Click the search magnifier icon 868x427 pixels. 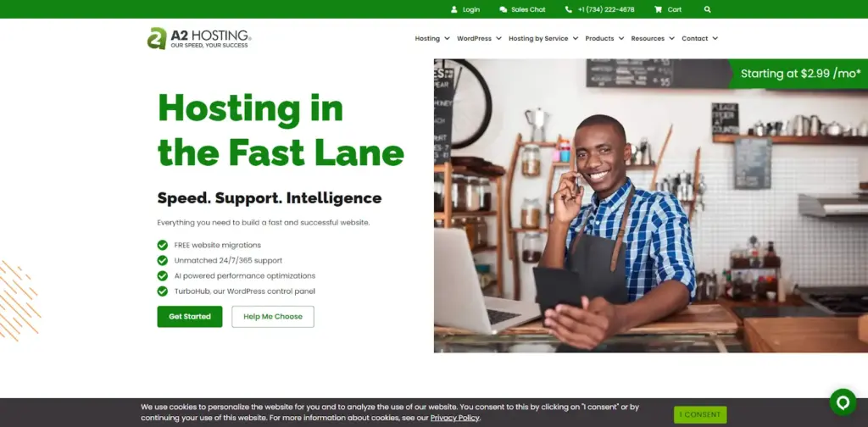(x=708, y=9)
